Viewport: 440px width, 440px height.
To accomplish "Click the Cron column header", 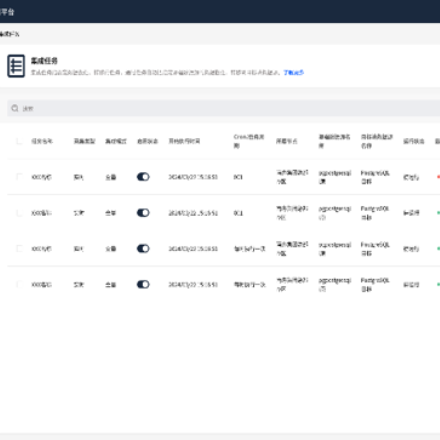I will click(x=249, y=141).
